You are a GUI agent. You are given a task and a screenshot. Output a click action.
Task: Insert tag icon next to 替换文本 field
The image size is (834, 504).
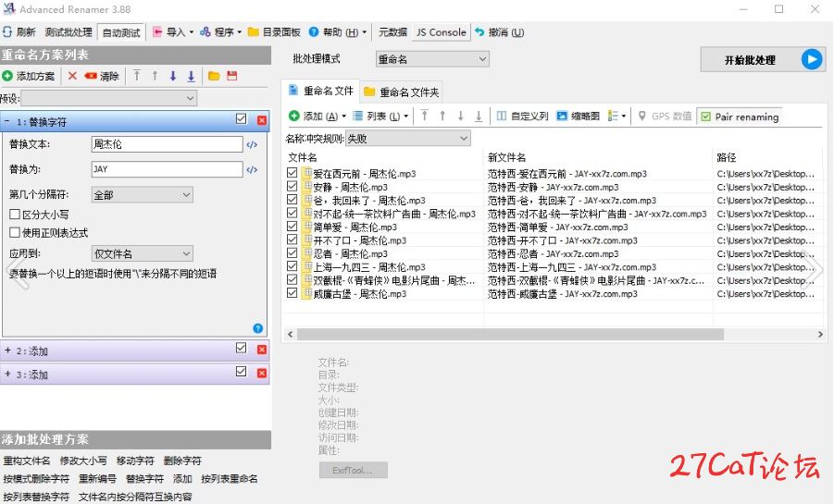point(252,144)
